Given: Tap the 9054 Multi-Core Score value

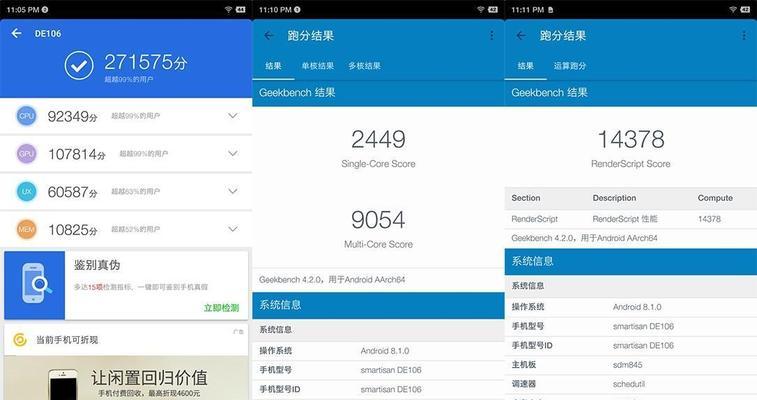Looking at the screenshot, I should point(378,220).
